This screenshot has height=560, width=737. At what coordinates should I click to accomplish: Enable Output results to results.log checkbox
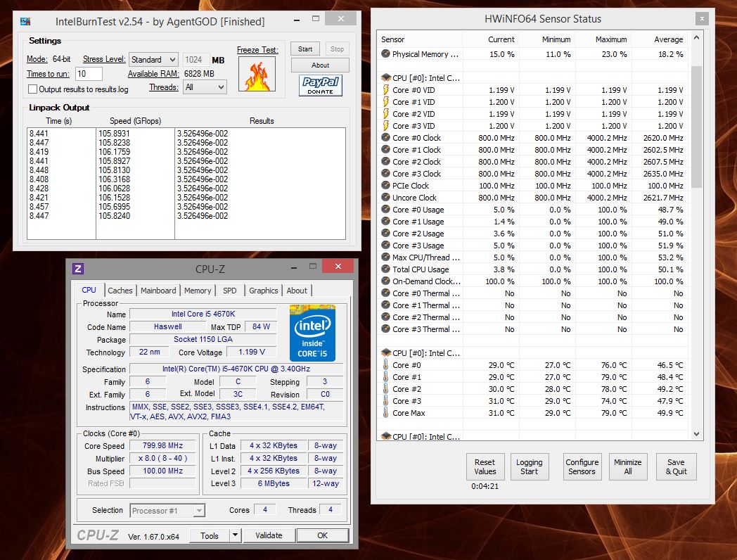click(x=32, y=89)
